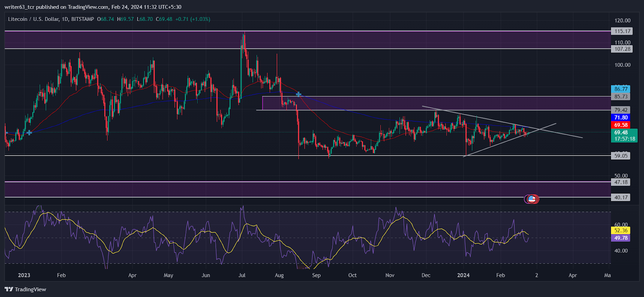Click the 60.00 RSI scale value
The width and height of the screenshot is (644, 297).
coord(621,225)
